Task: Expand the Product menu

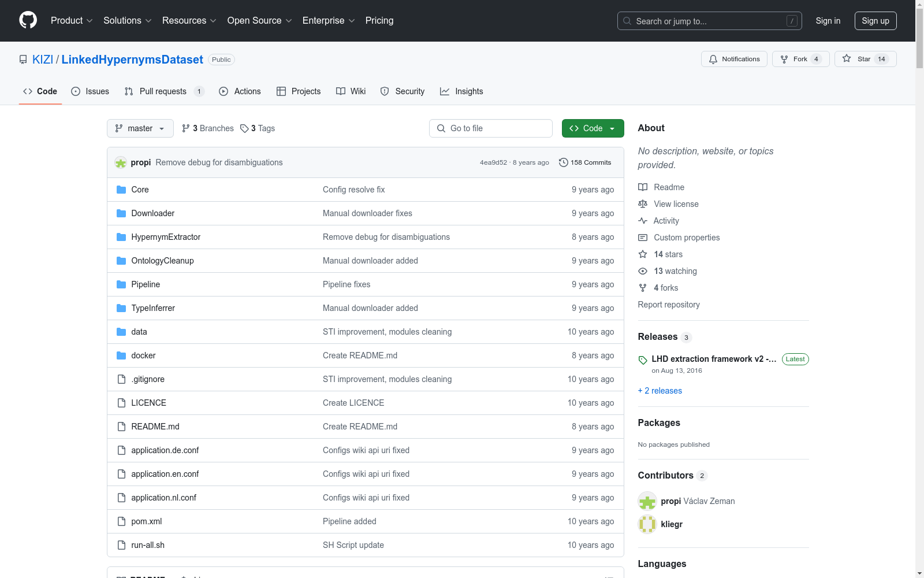Action: 72,20
